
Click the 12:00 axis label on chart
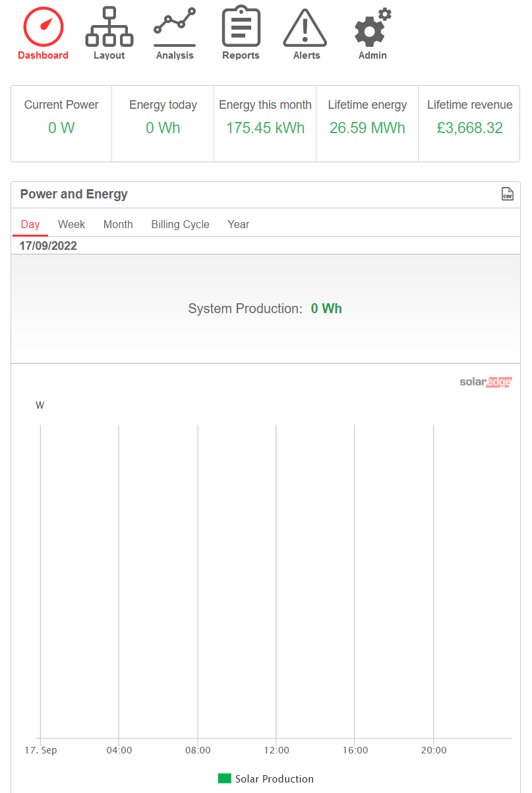(276, 750)
